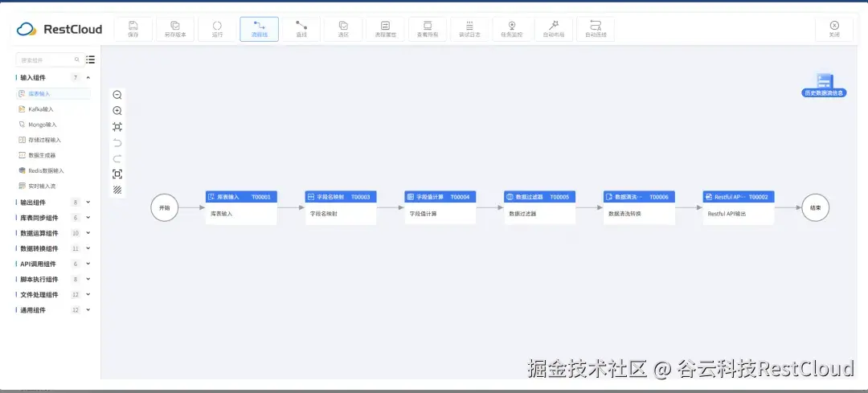Viewport: 868px width, 393px height.
Task: Toggle the component list view icon
Action: click(x=91, y=59)
